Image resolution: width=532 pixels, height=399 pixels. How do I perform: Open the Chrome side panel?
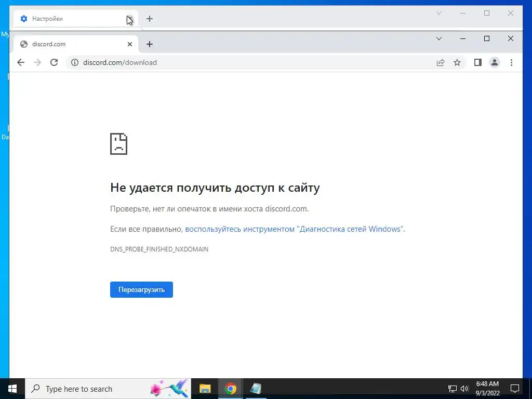click(x=478, y=62)
